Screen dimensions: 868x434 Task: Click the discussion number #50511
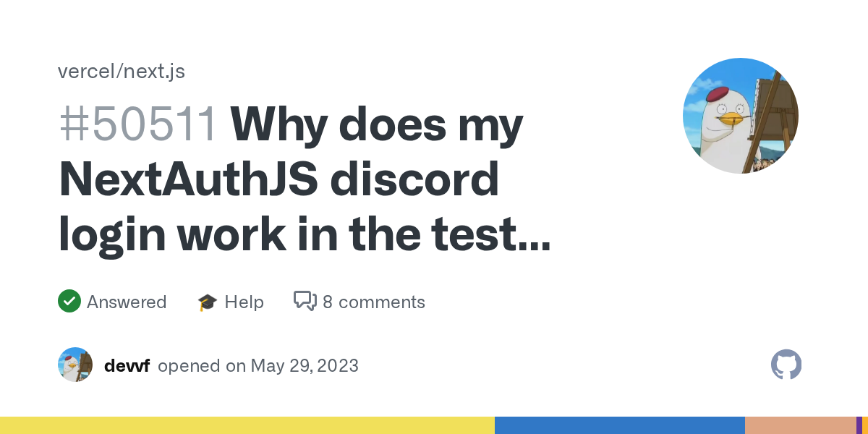(138, 124)
